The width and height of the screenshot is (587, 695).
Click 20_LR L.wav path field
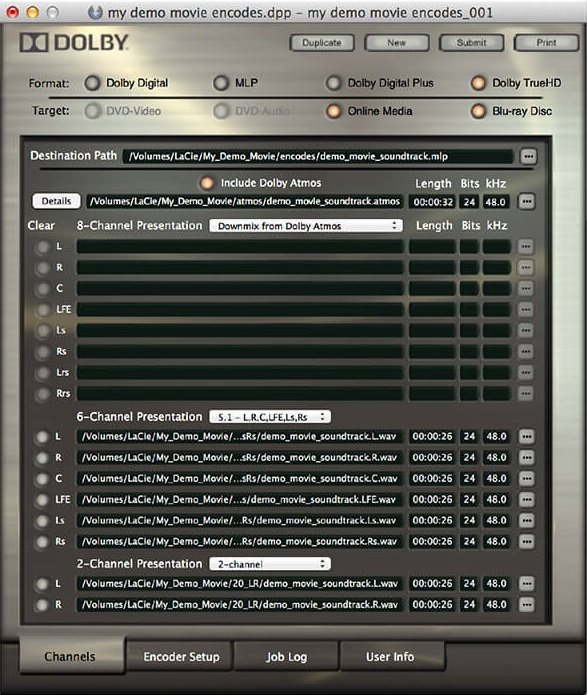coord(240,584)
